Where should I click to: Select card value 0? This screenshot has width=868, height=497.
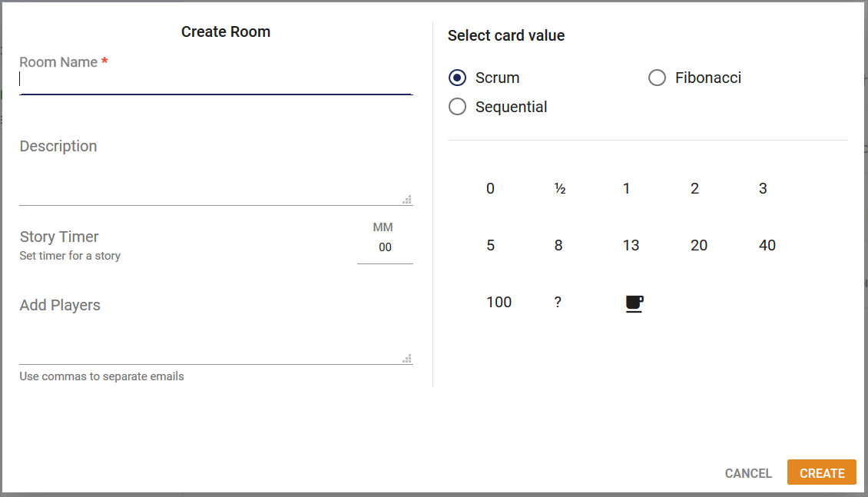point(490,188)
